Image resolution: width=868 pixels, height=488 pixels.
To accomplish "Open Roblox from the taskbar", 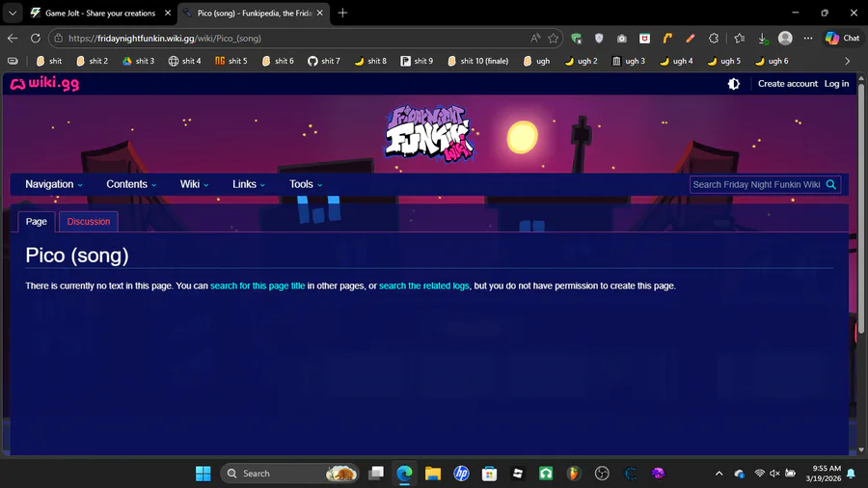I will [518, 474].
